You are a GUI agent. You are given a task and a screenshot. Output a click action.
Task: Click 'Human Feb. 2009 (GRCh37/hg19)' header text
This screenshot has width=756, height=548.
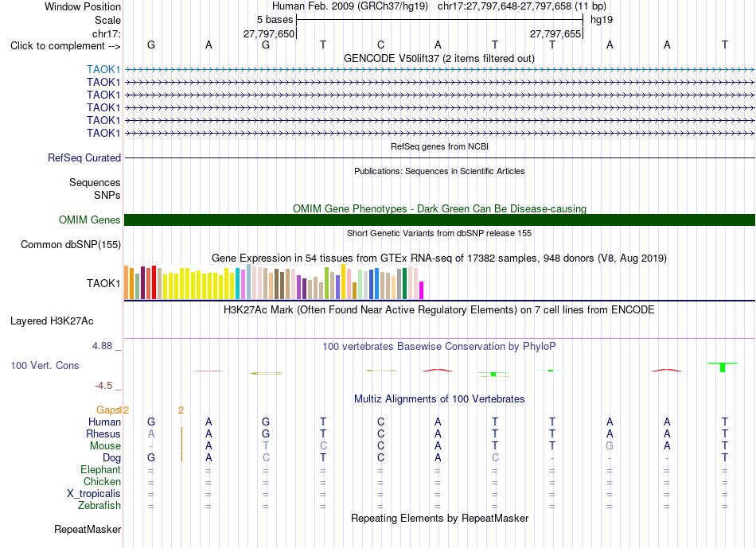coord(350,6)
